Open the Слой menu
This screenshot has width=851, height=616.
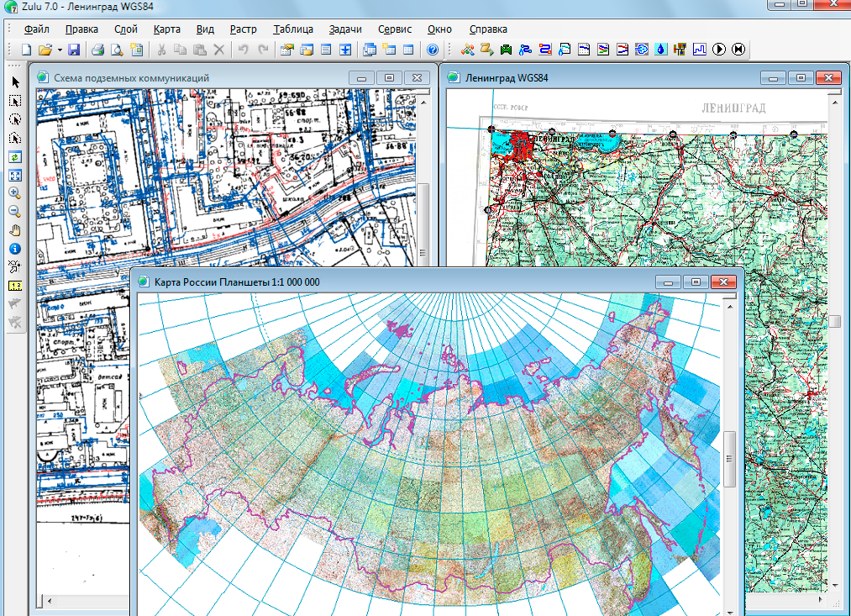tap(125, 29)
